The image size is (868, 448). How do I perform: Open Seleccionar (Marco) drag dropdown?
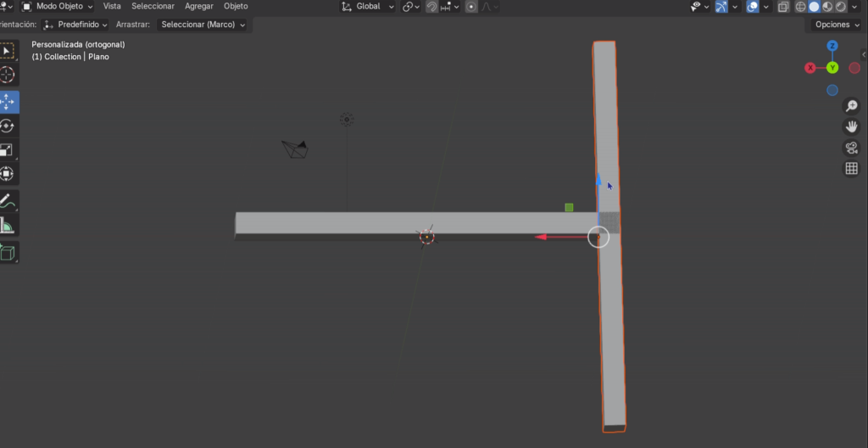tap(203, 25)
